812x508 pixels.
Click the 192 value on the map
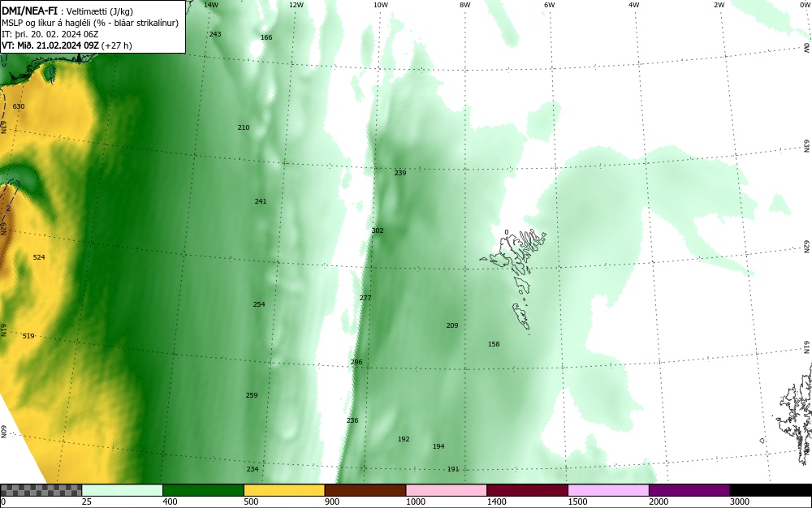coord(404,439)
